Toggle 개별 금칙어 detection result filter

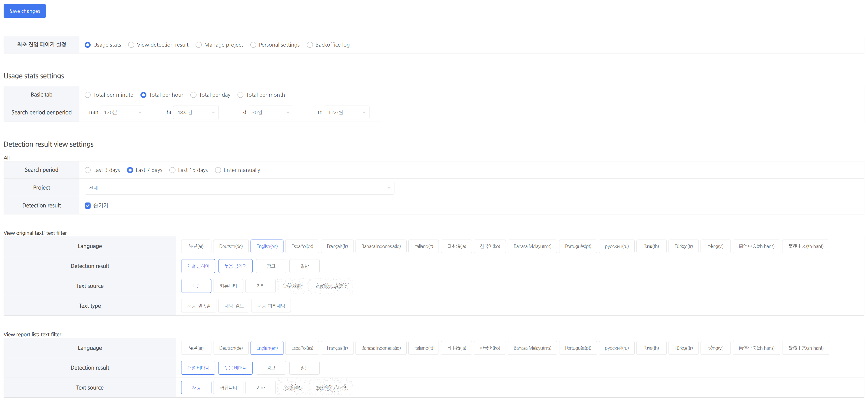coord(198,266)
